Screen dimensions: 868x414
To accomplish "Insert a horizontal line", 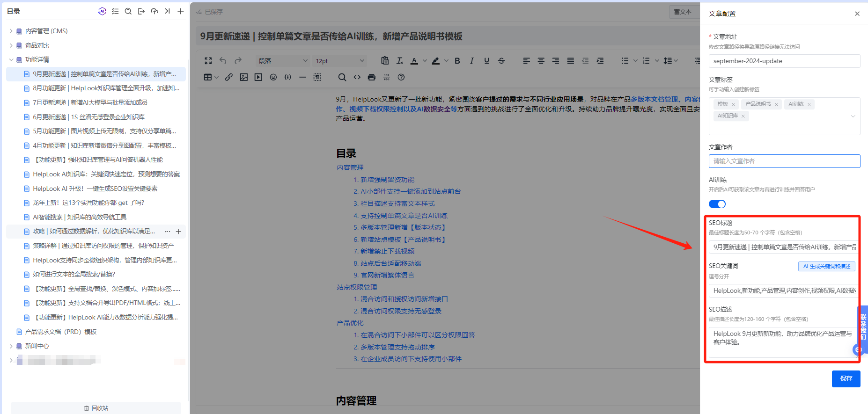I will point(303,77).
